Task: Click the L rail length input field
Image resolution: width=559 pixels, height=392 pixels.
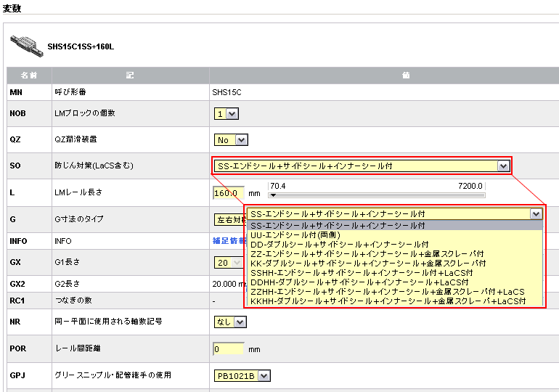Action: (x=229, y=193)
